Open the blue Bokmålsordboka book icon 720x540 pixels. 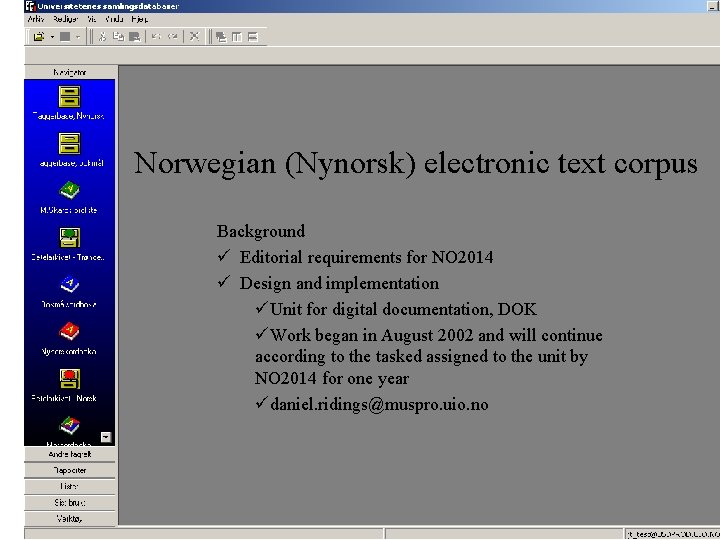(69, 285)
